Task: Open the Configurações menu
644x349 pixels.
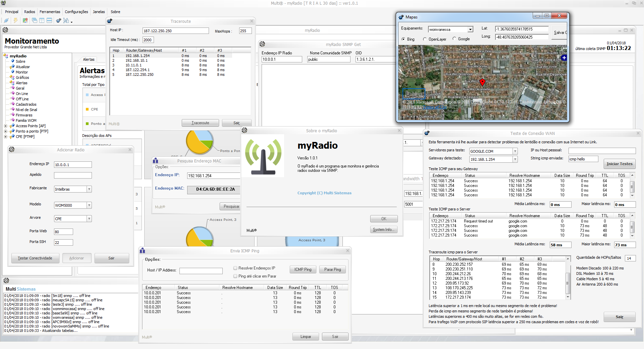Action: tap(76, 12)
